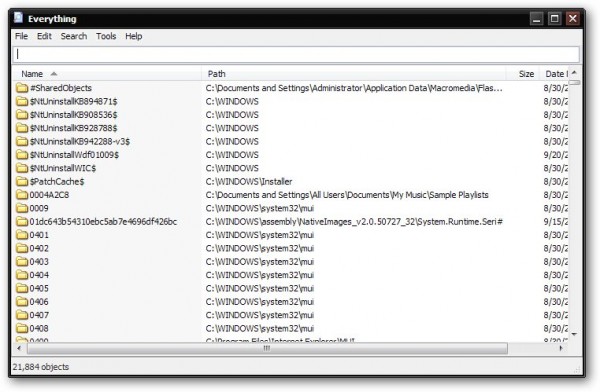Click folder icon of 0004A2C8
This screenshot has height=392, width=600.
[22, 195]
